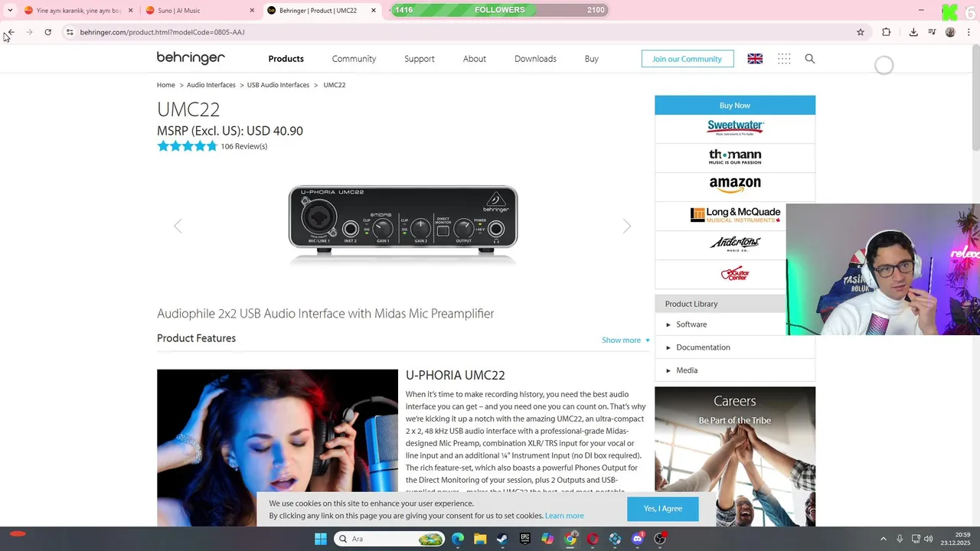The height and width of the screenshot is (551, 980).
Task: Open Discord from taskbar
Action: [x=638, y=539]
